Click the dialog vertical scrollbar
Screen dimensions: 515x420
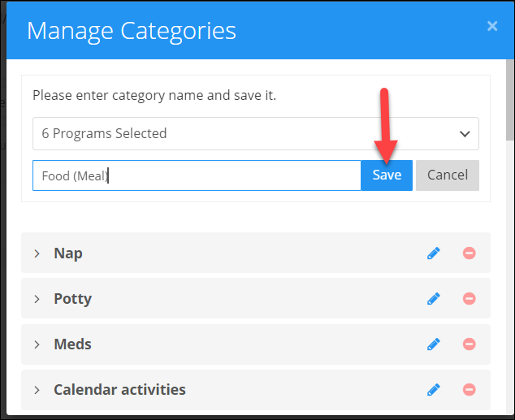click(510, 100)
